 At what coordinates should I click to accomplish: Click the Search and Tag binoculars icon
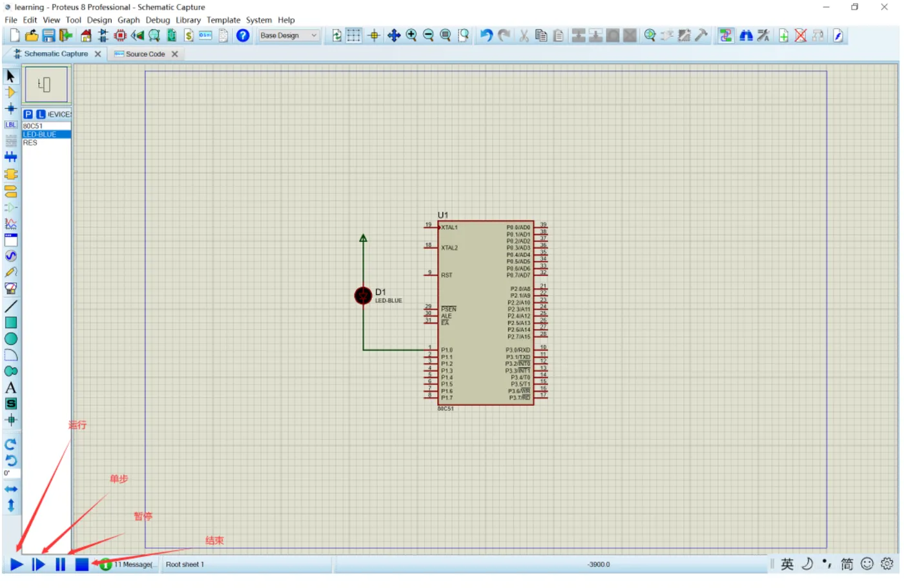point(746,35)
